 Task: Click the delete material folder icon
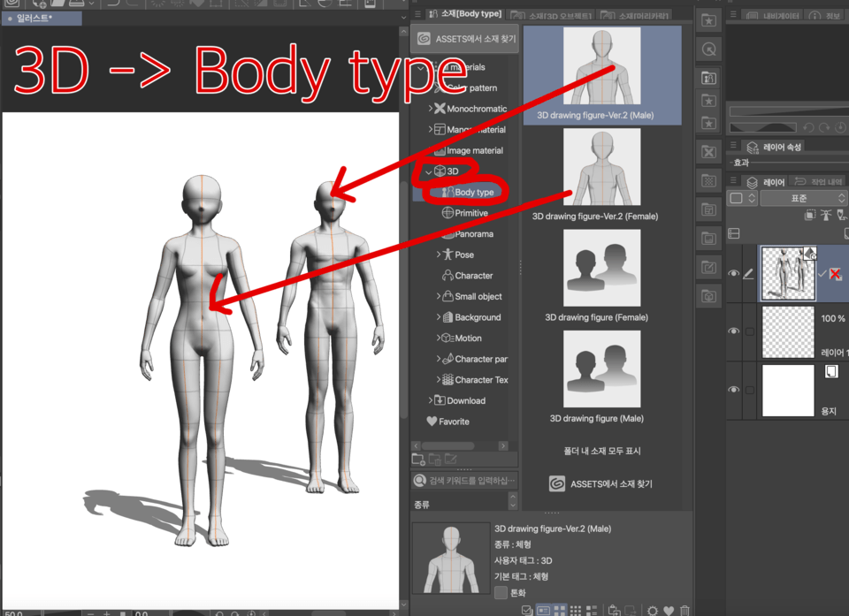[434, 460]
